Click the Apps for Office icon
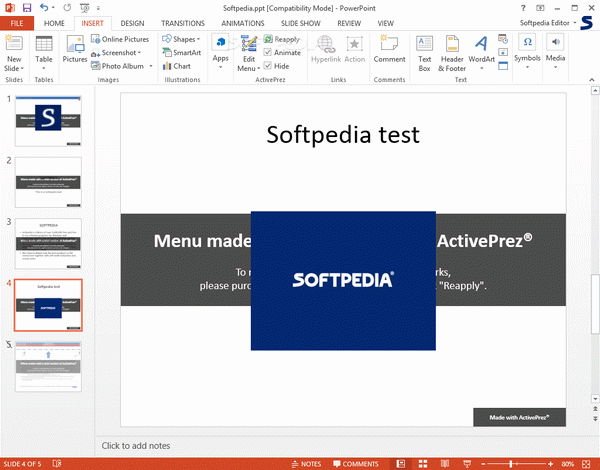 click(x=220, y=42)
